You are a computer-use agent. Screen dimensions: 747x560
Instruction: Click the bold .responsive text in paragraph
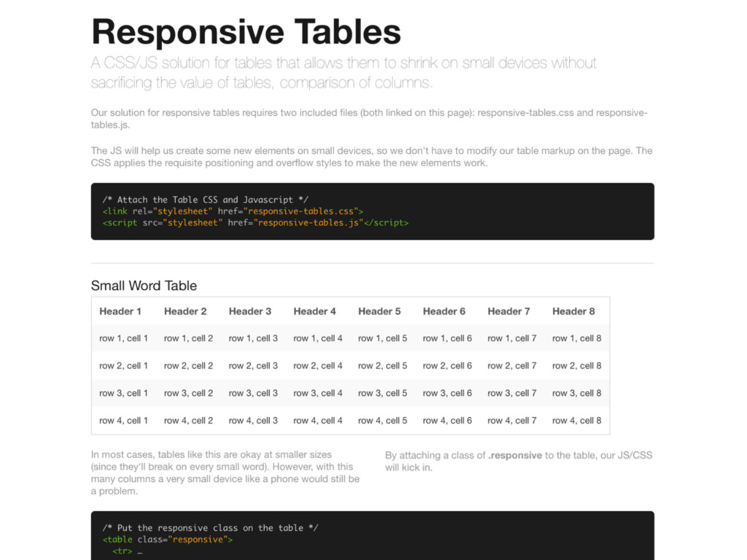click(515, 456)
